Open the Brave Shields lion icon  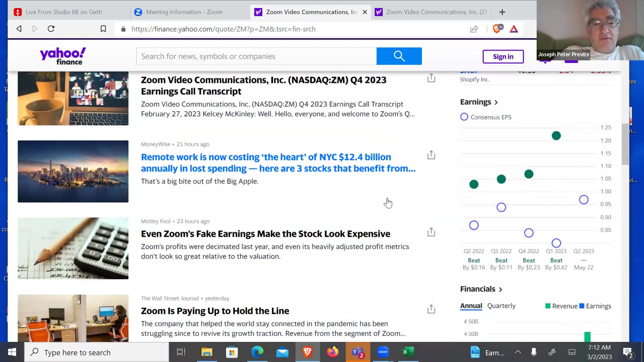coord(497,29)
